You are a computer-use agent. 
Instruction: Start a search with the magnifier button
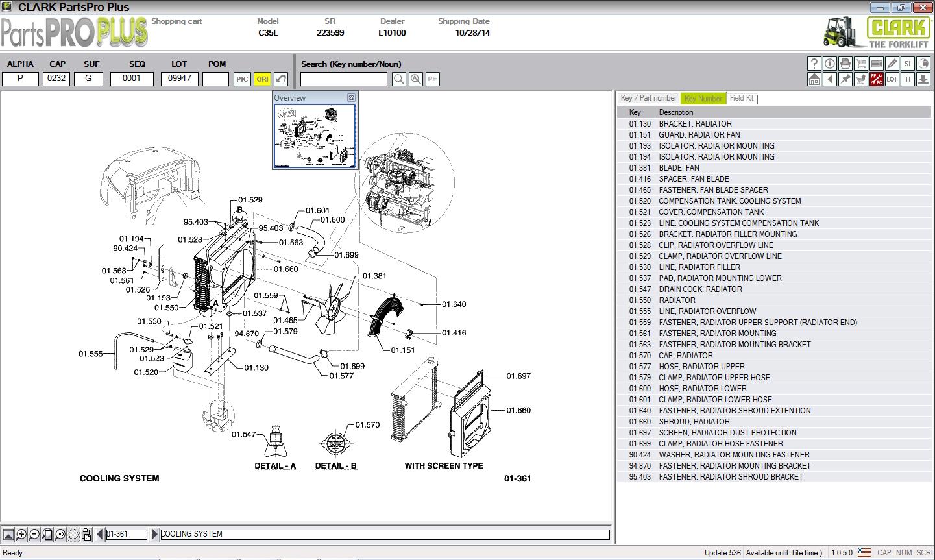pos(398,79)
